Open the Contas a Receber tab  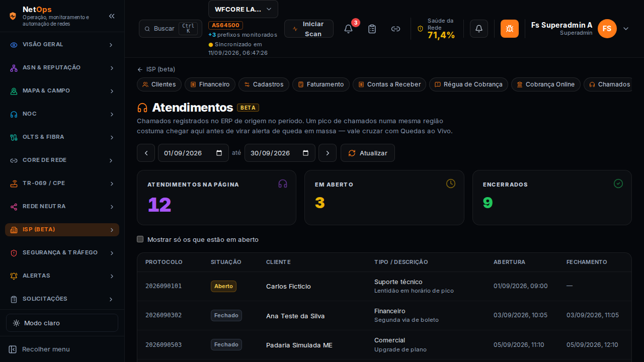389,84
